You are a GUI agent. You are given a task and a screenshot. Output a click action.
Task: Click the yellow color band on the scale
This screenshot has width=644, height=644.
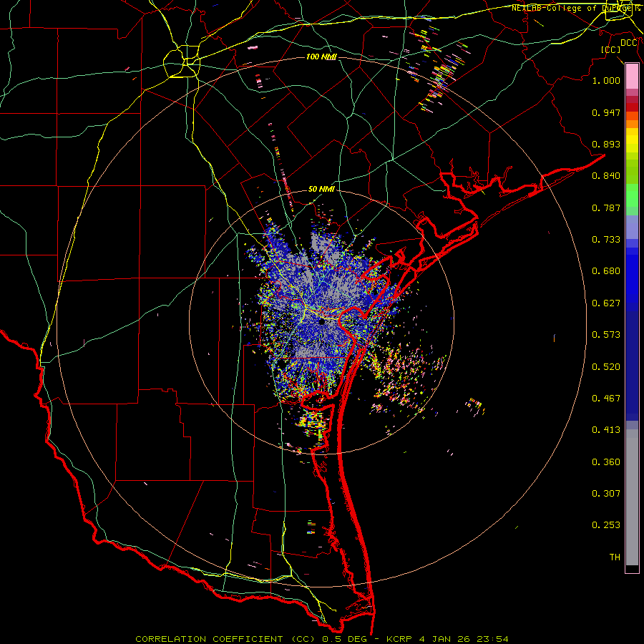[632, 140]
